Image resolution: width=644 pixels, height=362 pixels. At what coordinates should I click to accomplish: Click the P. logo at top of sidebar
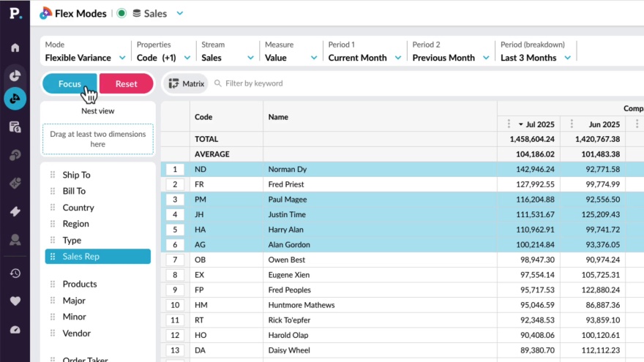coord(15,13)
